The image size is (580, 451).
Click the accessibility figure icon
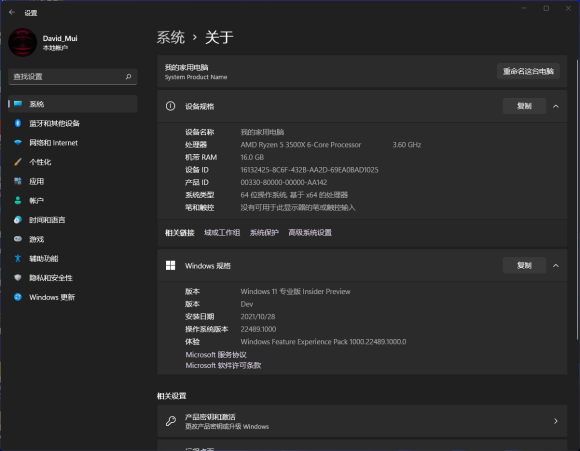click(x=18, y=258)
